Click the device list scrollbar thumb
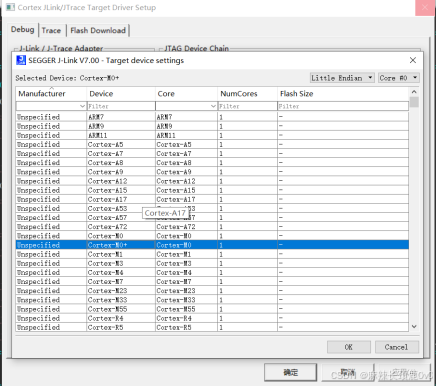Screen dimensions: 437x387 414,102
